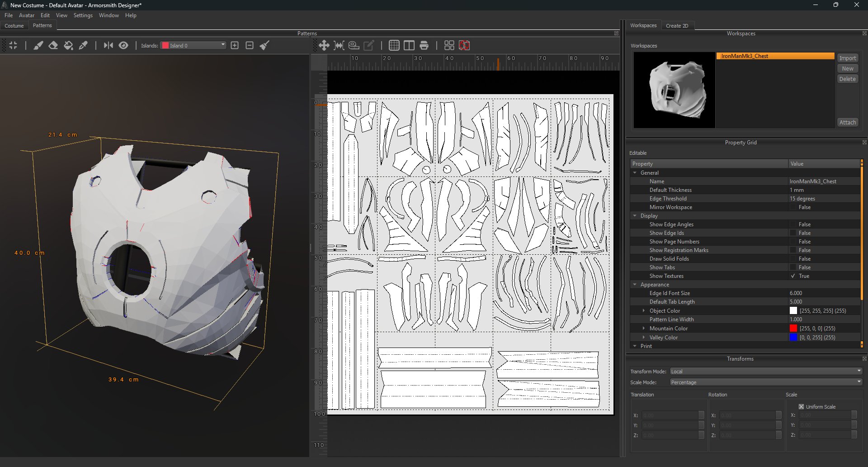Viewport: 868px width, 467px height.
Task: Open the File menu
Action: click(x=9, y=15)
